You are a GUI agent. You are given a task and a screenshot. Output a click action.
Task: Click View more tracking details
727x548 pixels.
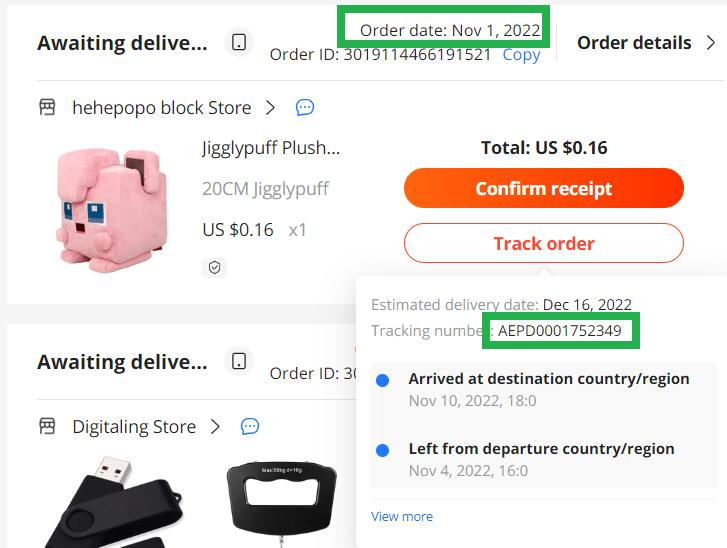(402, 516)
